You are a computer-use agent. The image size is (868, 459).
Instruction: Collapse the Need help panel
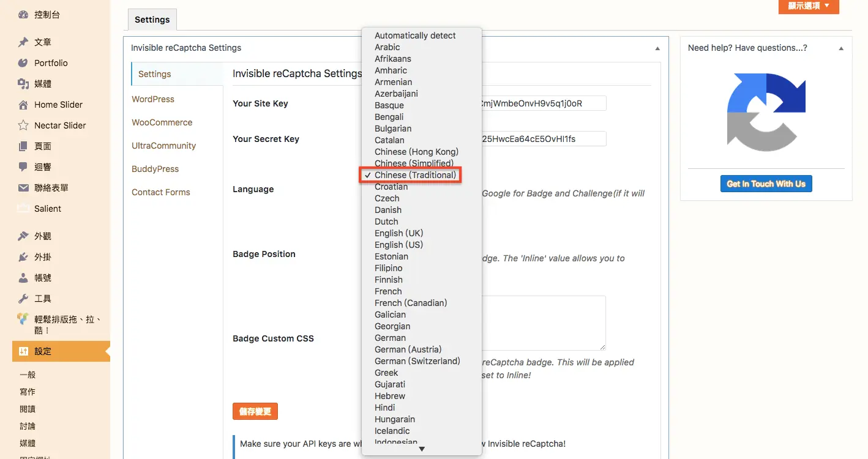point(841,48)
